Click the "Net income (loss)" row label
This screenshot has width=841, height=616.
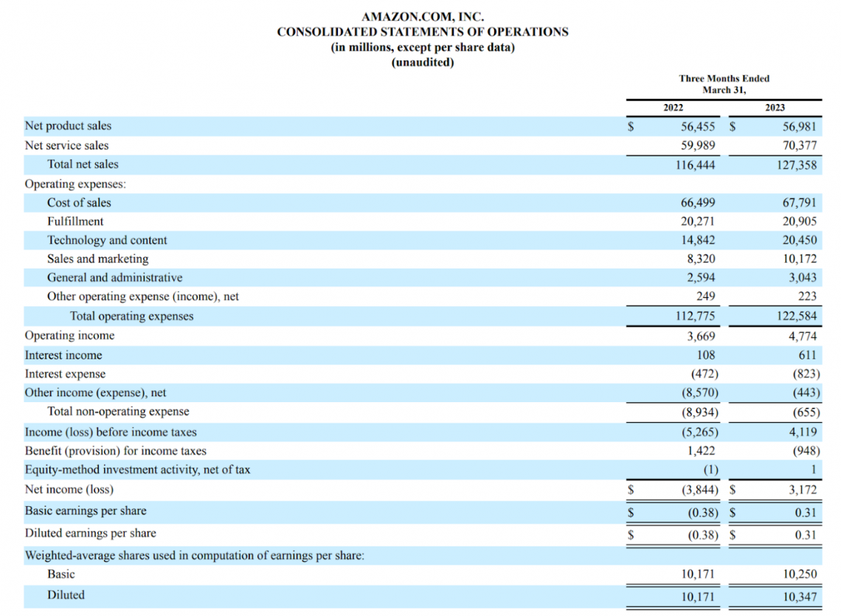69,490
